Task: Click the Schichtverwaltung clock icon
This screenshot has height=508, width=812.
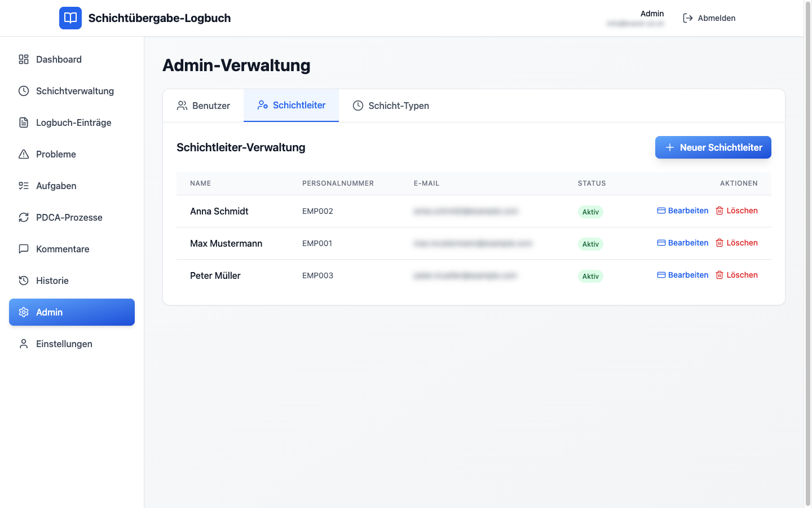Action: pos(24,91)
